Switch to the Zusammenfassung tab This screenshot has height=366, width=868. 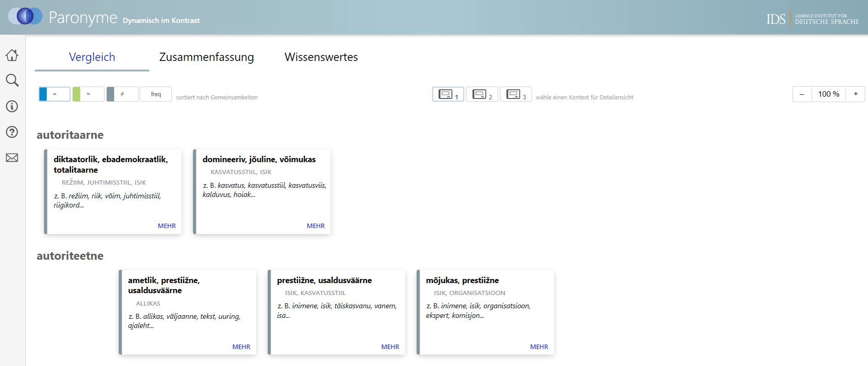coord(206,57)
